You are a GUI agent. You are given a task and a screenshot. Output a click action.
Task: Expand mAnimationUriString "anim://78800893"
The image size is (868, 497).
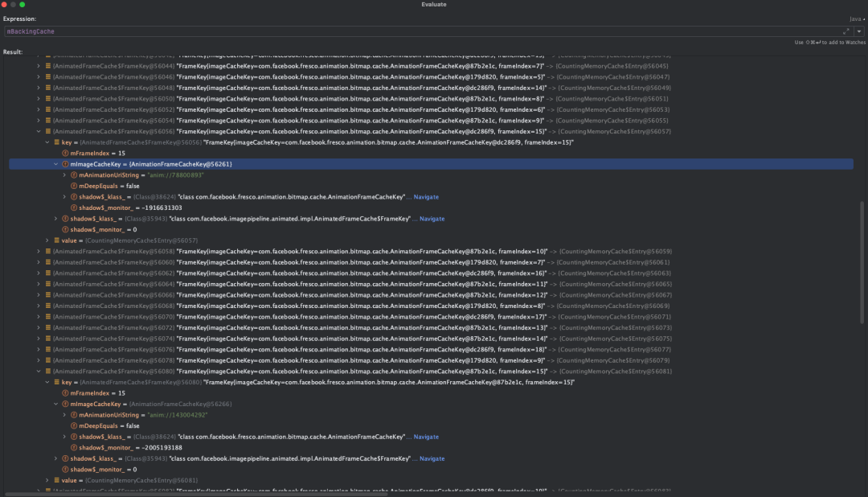pos(65,175)
